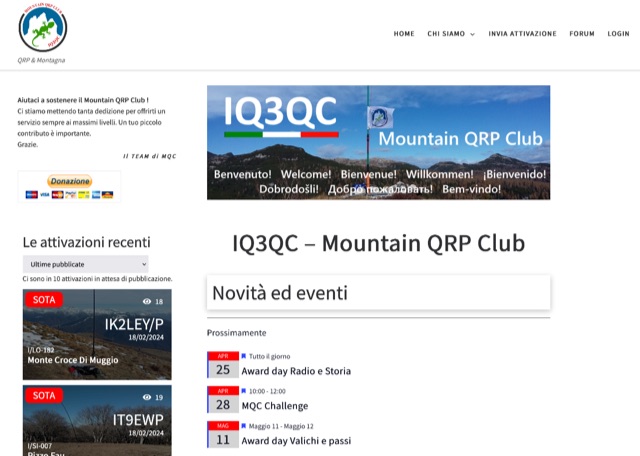Click the bookmark icon beside 10:00 - 12:00

(244, 391)
